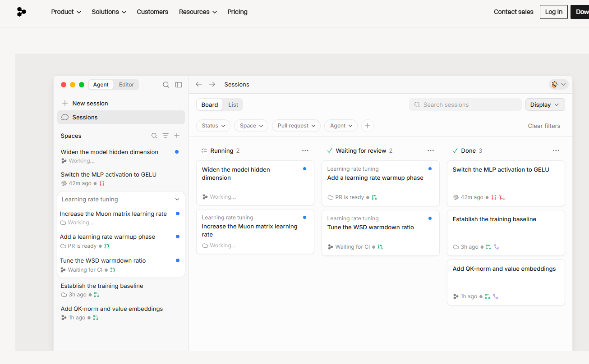Click the Log in button
589x364 pixels.
(x=554, y=12)
